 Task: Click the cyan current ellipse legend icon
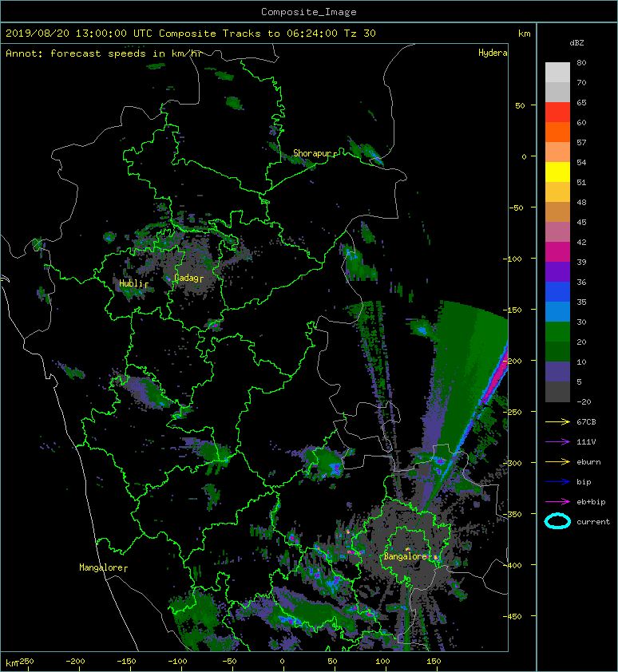557,521
